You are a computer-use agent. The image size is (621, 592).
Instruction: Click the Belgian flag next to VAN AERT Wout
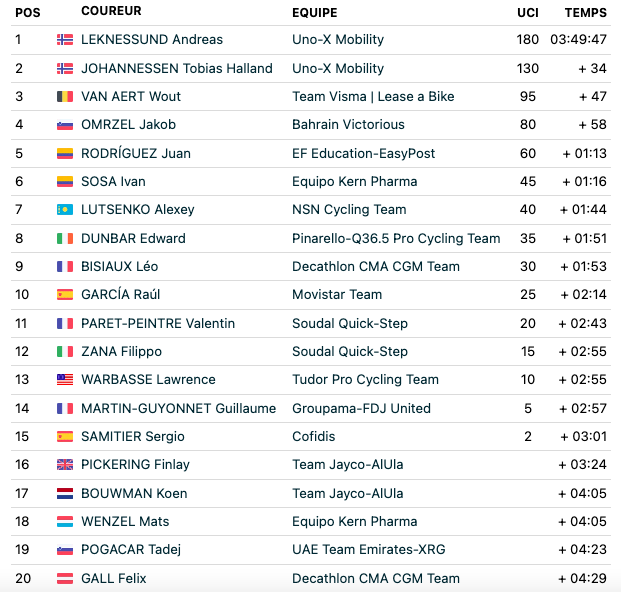point(65,97)
